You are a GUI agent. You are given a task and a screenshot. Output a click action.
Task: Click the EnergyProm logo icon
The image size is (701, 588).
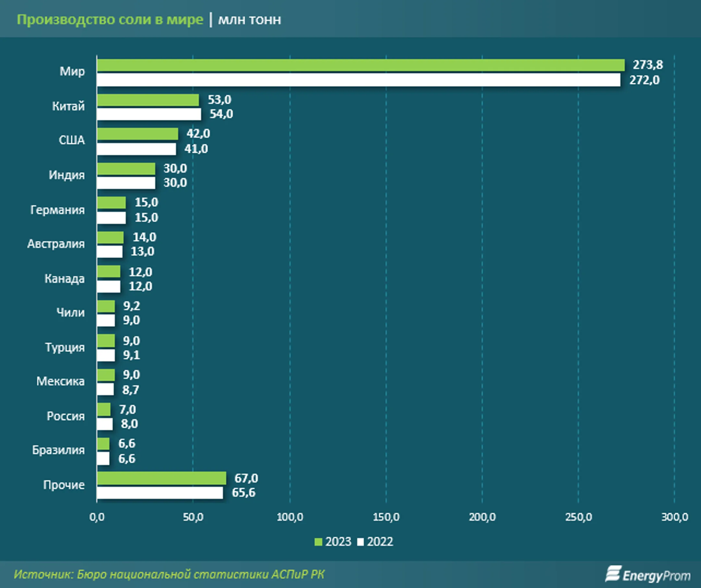tap(614, 574)
